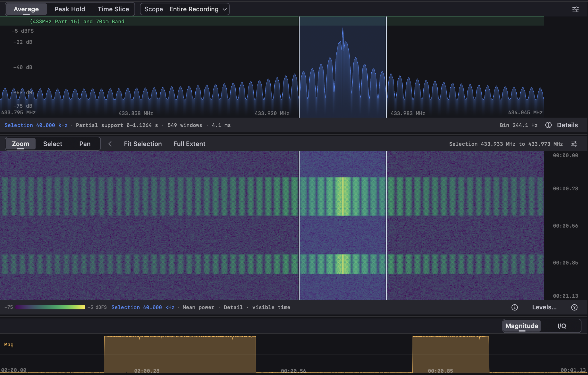This screenshot has width=588, height=375.
Task: Click Mean power label
Action: pyautogui.click(x=198, y=307)
